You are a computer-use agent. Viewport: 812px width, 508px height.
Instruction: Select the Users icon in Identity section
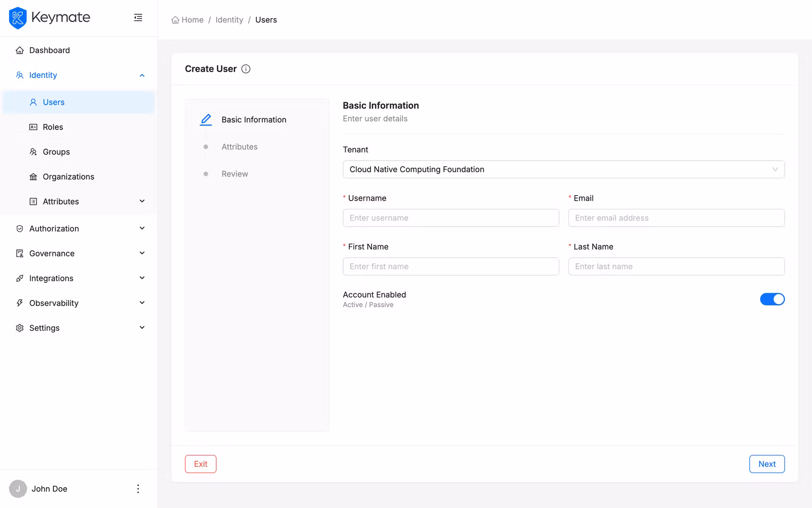pos(32,102)
